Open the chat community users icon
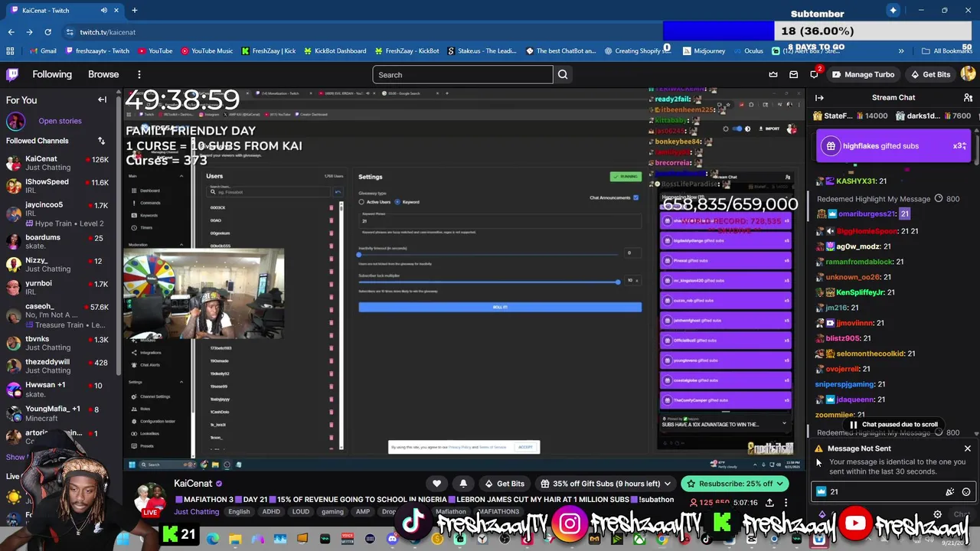Image resolution: width=980 pixels, height=551 pixels. coord(968,97)
